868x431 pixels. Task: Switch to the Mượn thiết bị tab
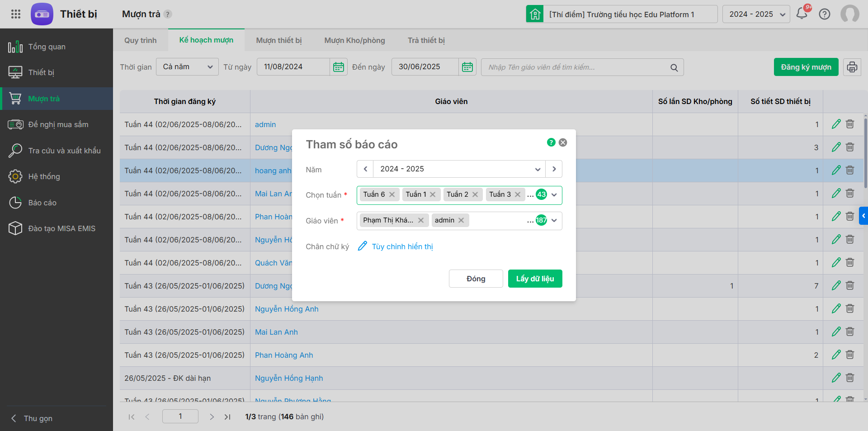pos(279,40)
